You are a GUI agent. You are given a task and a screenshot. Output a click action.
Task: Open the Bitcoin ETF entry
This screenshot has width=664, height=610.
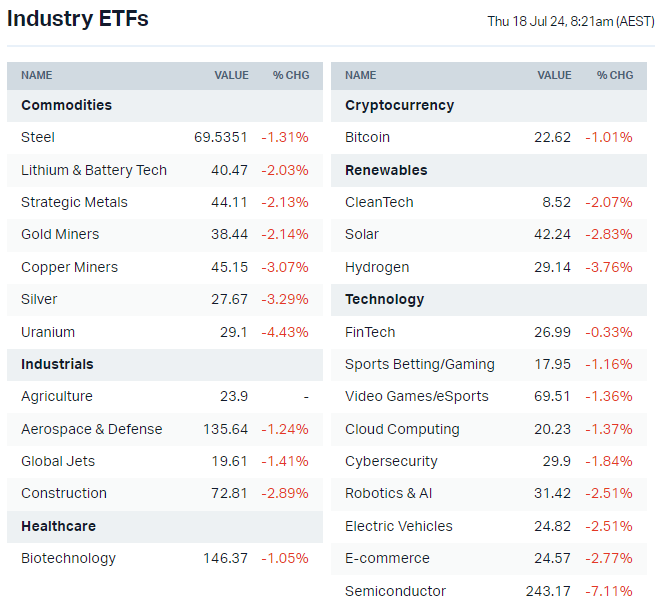click(x=367, y=137)
